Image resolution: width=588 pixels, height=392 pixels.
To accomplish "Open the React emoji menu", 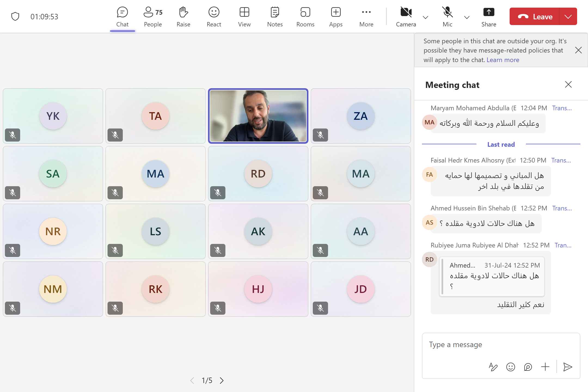I will pyautogui.click(x=214, y=17).
